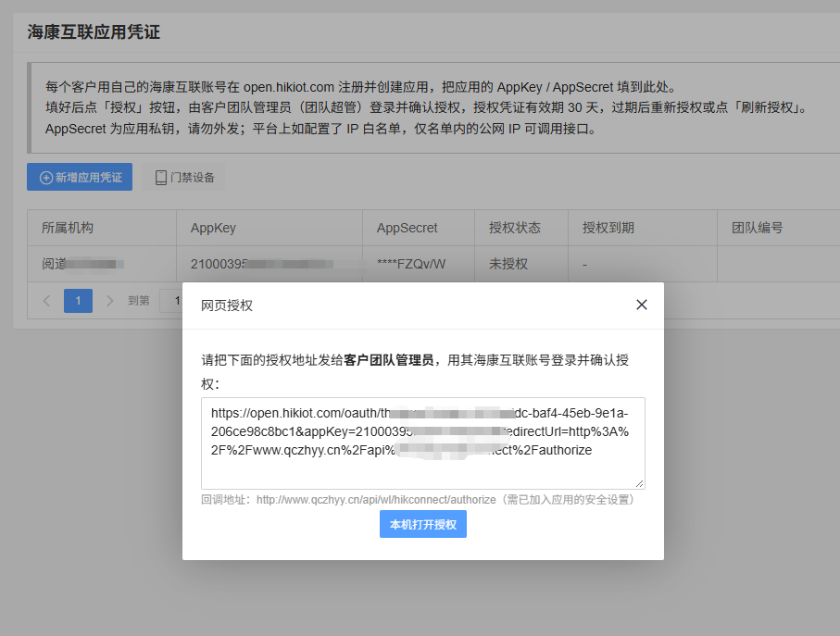Click the 新增应用凭证 button

pos(80,177)
